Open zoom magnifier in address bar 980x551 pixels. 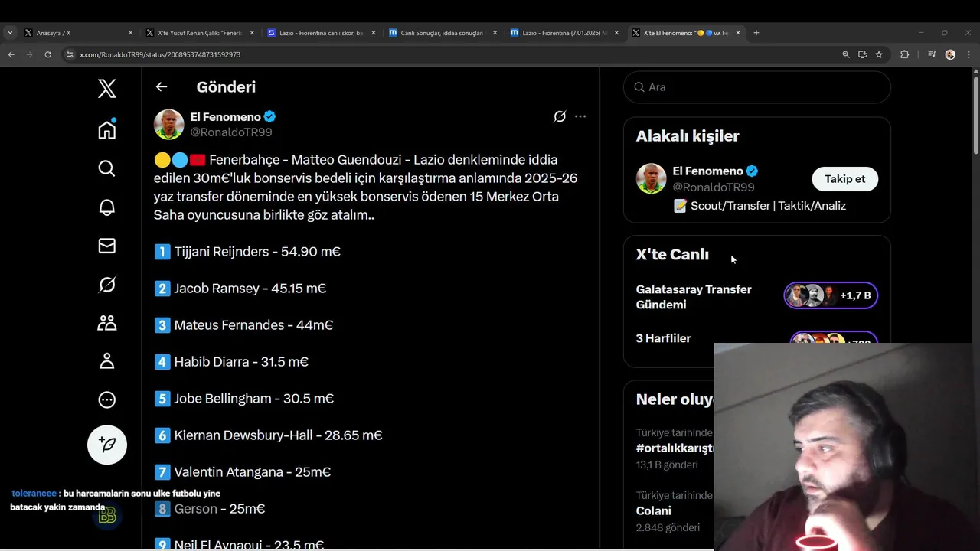coord(846,54)
